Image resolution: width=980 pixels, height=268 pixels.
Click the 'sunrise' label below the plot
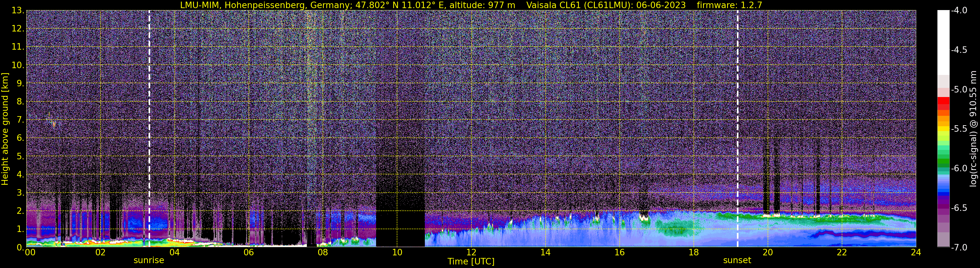click(149, 261)
